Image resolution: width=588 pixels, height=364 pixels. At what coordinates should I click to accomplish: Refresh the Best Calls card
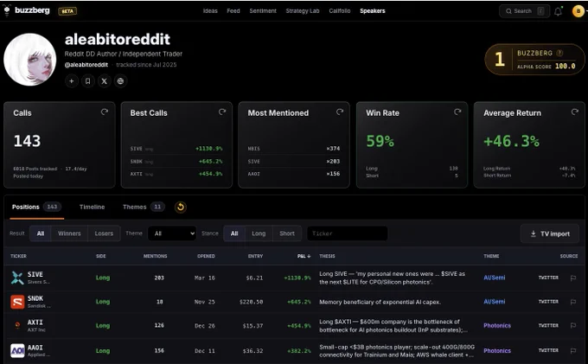coord(222,112)
